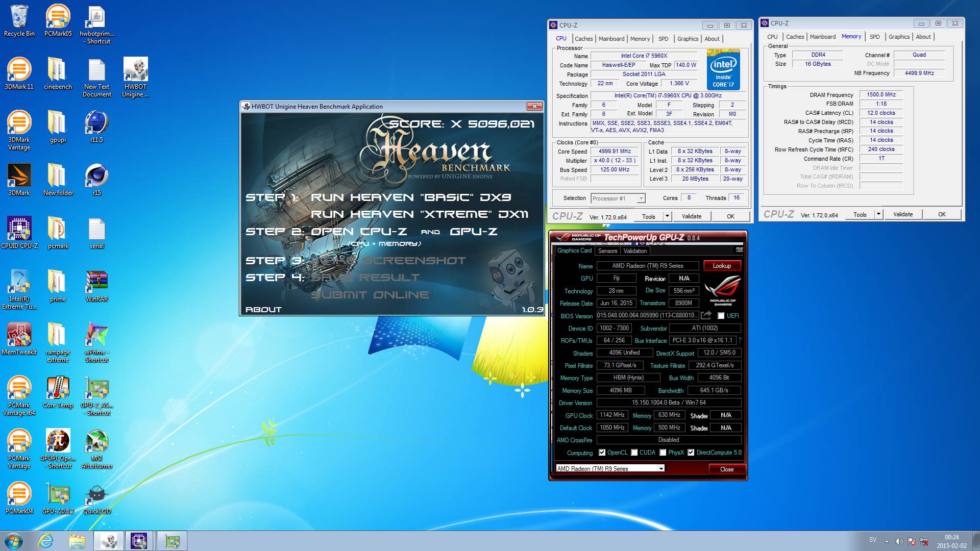This screenshot has width=980, height=551.
Task: Open Core Temp desktop icon
Action: point(58,392)
